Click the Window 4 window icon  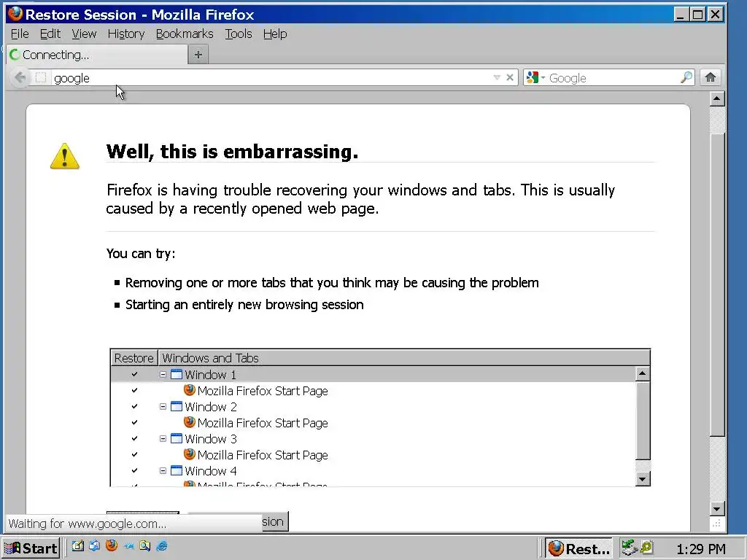click(177, 470)
